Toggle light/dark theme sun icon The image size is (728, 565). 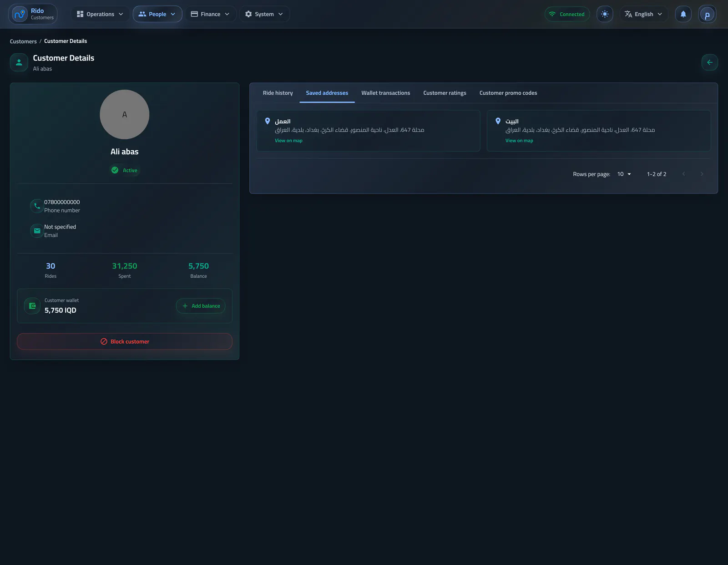coord(605,14)
